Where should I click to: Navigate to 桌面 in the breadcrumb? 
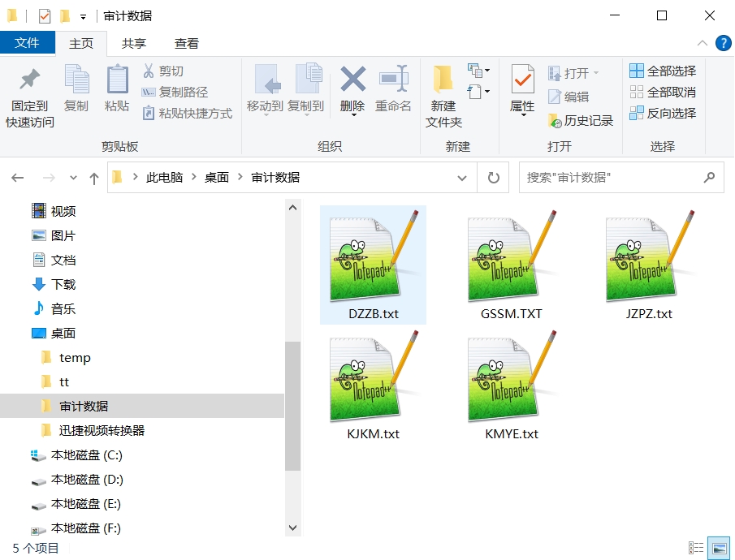pyautogui.click(x=216, y=177)
